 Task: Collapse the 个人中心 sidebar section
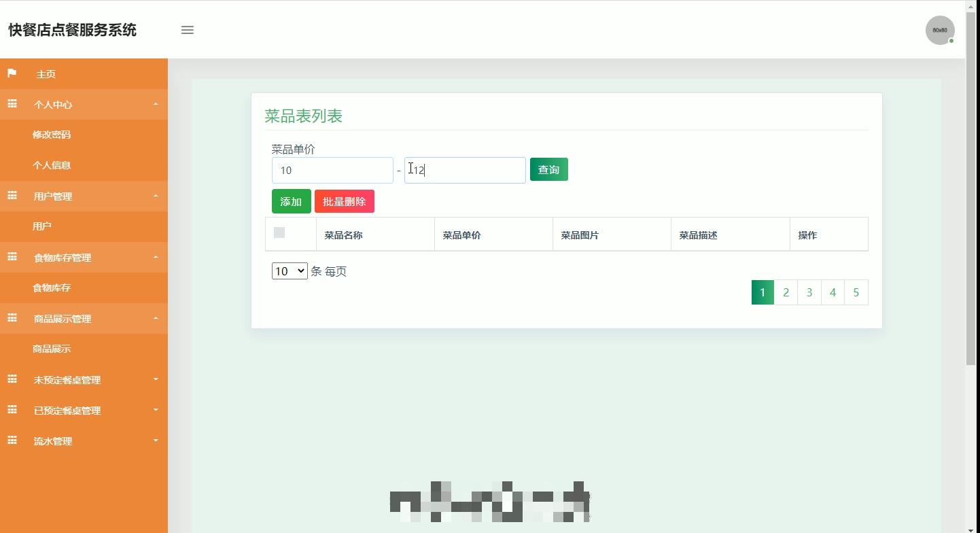[x=84, y=104]
